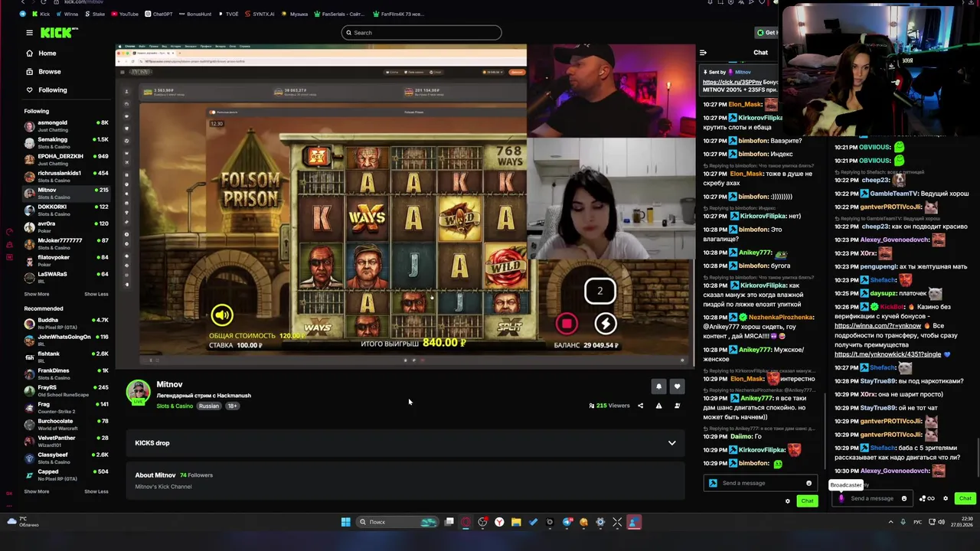Open emoji picker in right chat
This screenshot has width=980, height=551.
tap(904, 498)
